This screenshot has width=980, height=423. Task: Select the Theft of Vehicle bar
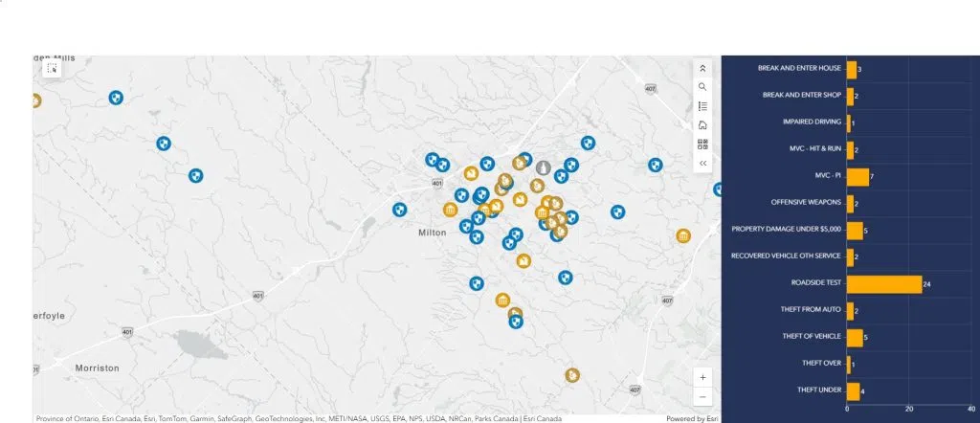pyautogui.click(x=855, y=337)
